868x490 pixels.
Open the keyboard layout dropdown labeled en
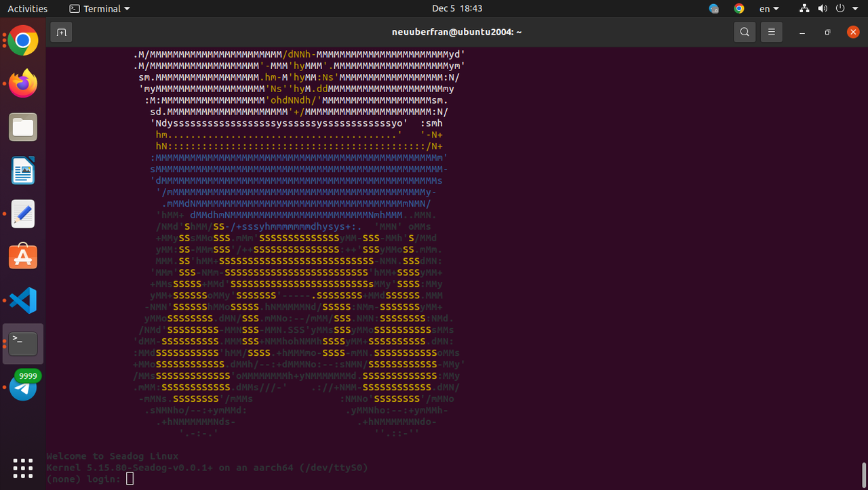(x=769, y=9)
